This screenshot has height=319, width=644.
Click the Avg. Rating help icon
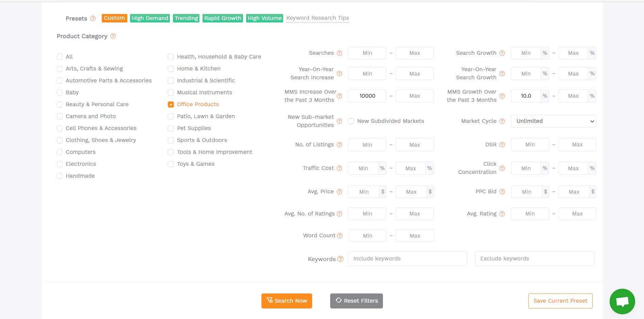tap(502, 214)
